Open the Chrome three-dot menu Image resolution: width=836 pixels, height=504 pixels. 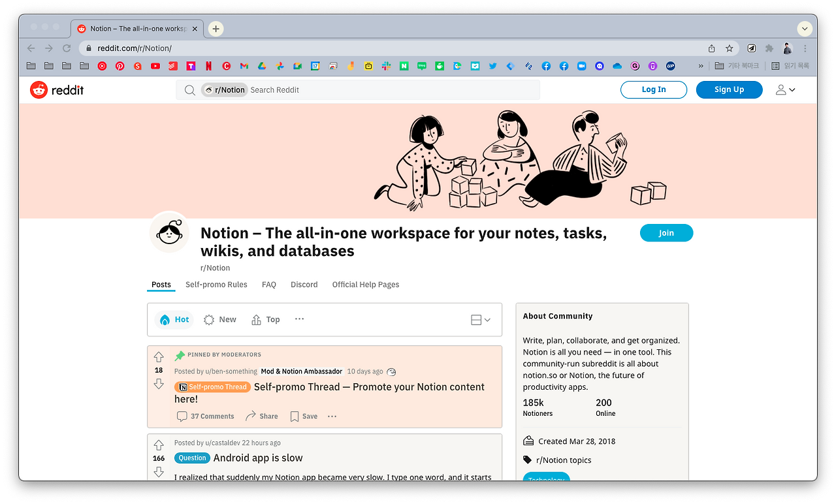805,48
